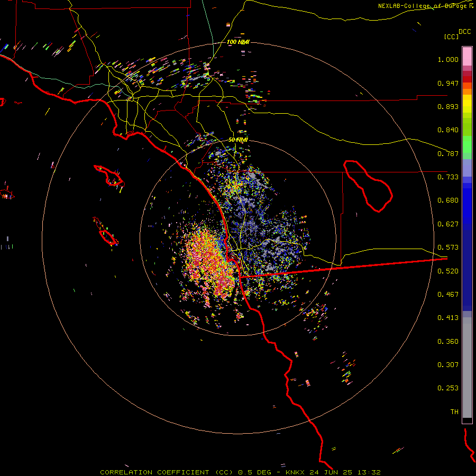Click the Correlation Coefficient KNKX caption at bottom
The image size is (476, 476).
[x=240, y=472]
